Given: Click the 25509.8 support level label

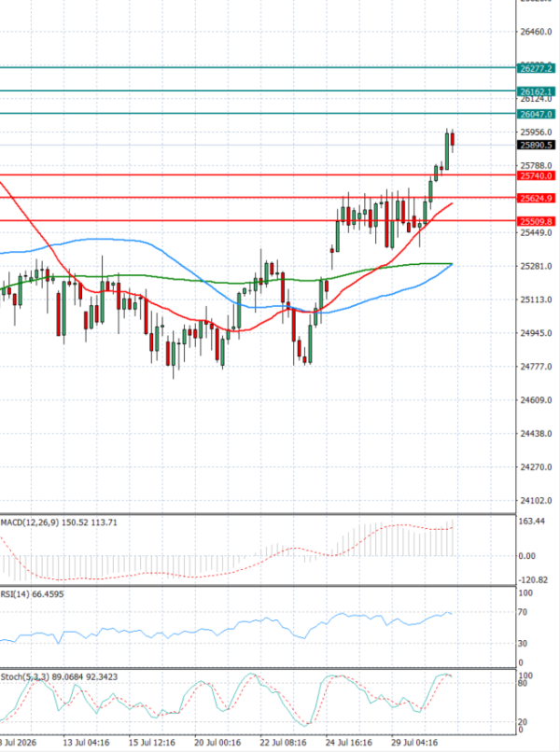Looking at the screenshot, I should point(536,221).
